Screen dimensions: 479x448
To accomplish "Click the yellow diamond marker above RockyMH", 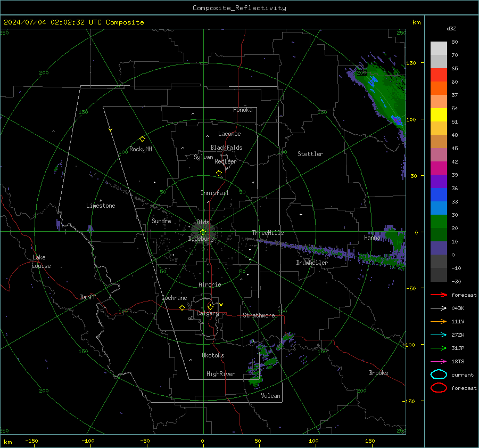I will [142, 139].
